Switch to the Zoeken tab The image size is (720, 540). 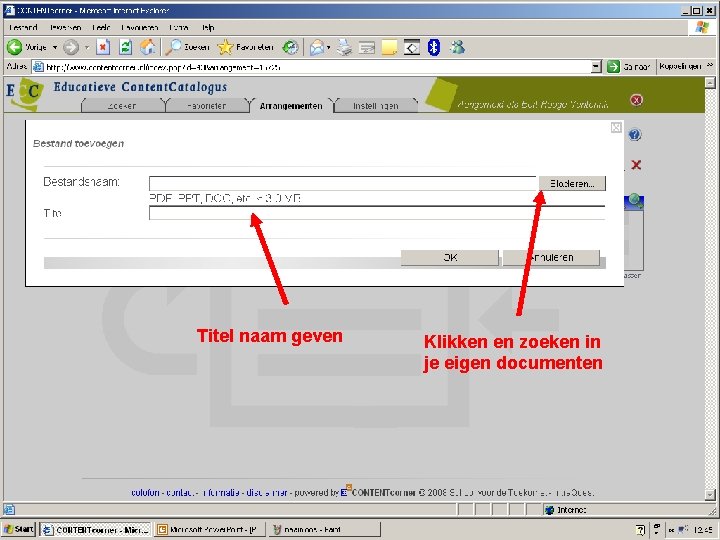pos(122,106)
